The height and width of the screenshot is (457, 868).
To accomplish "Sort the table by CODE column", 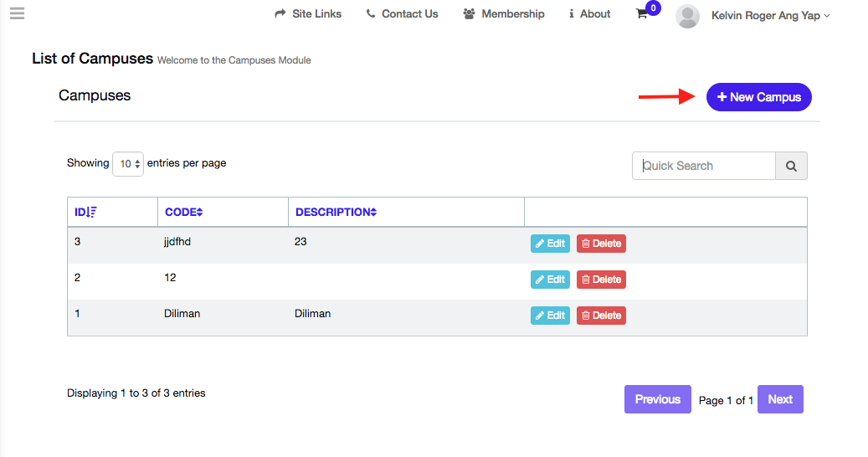I will [x=184, y=212].
